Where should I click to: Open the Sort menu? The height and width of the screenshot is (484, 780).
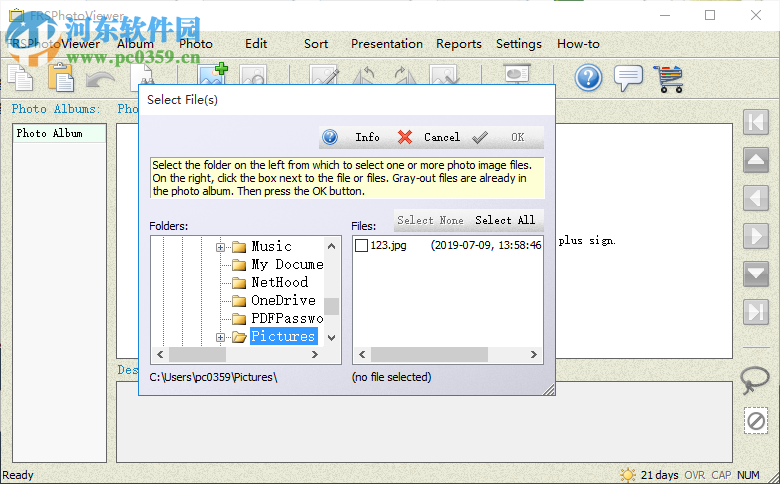(316, 44)
